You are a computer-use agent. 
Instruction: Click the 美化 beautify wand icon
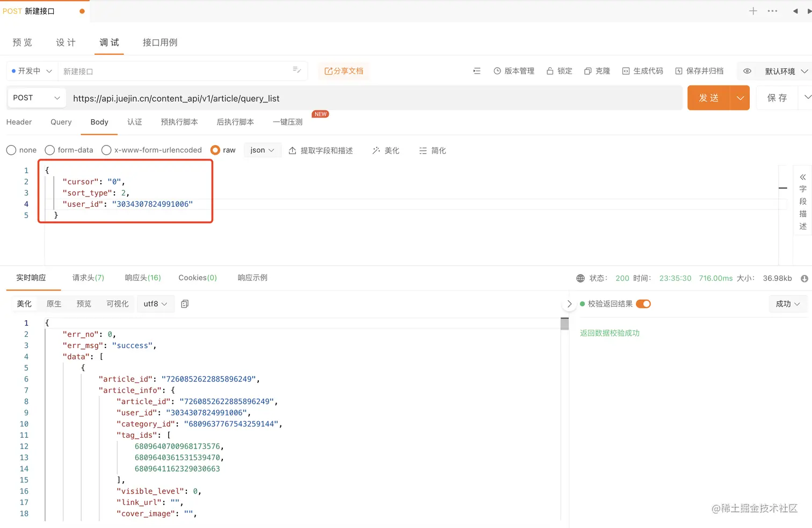[x=376, y=150]
